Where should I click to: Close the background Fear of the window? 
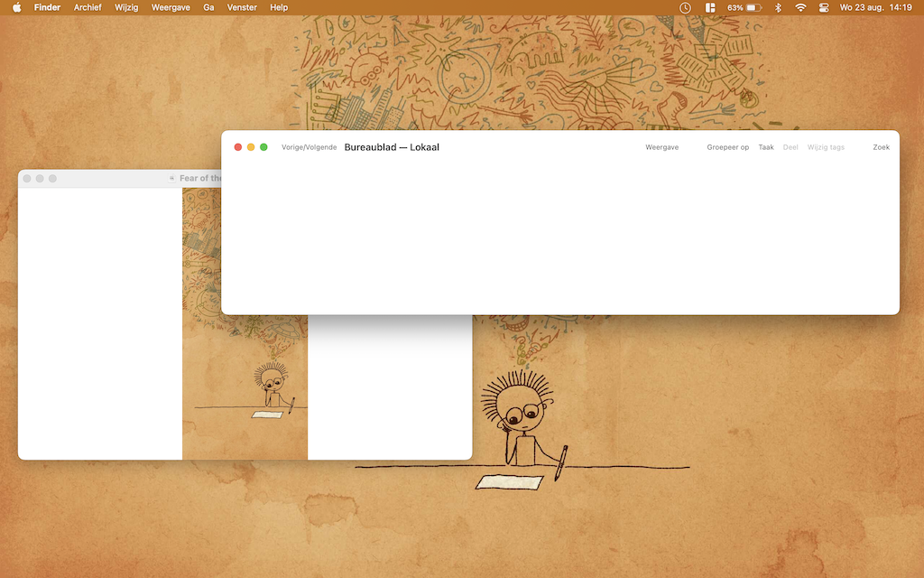pos(27,178)
